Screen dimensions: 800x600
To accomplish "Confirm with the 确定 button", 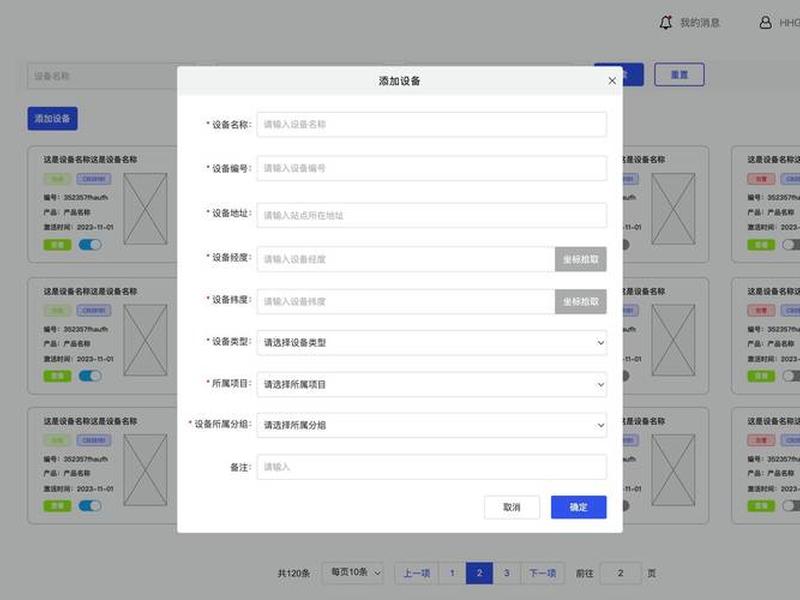I will pos(579,507).
